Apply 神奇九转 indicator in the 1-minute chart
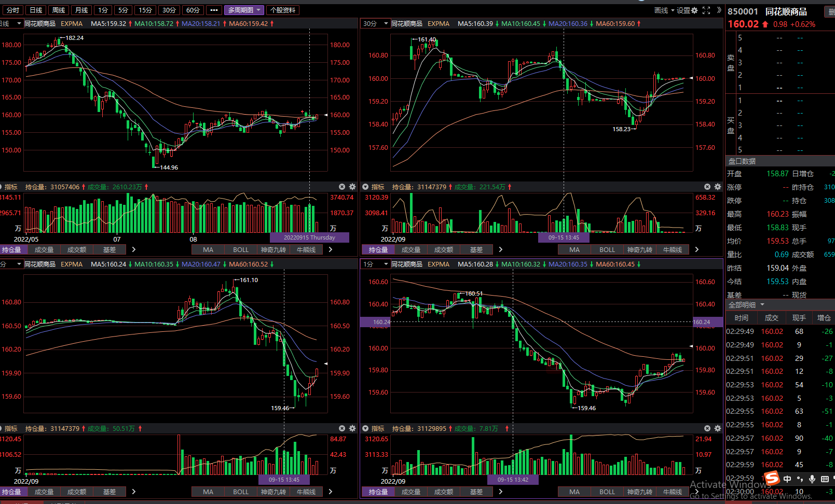The height and width of the screenshot is (504, 835). point(640,492)
